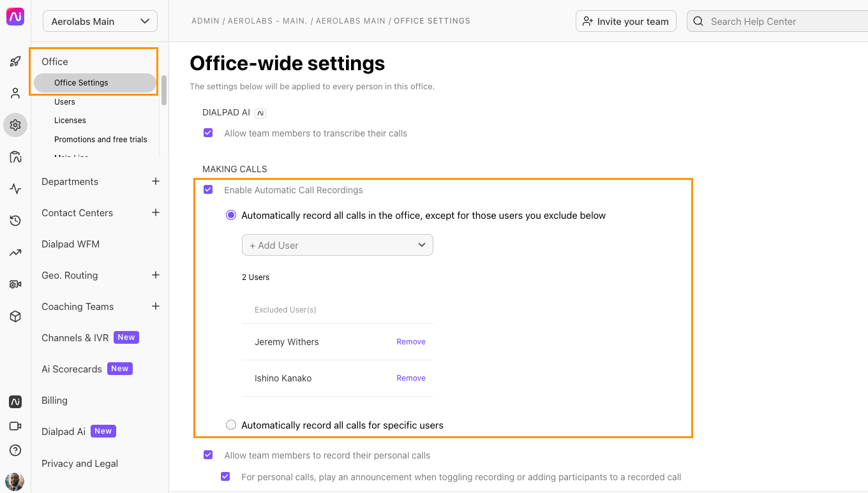Open the camera recordings icon in sidebar
This screenshot has height=493, width=868.
click(x=15, y=284)
